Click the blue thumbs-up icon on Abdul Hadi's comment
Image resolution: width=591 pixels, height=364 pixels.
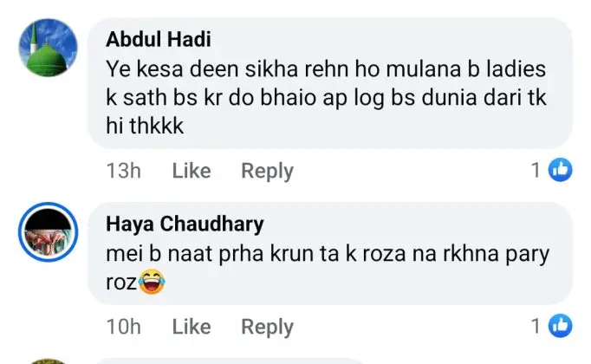[562, 171]
